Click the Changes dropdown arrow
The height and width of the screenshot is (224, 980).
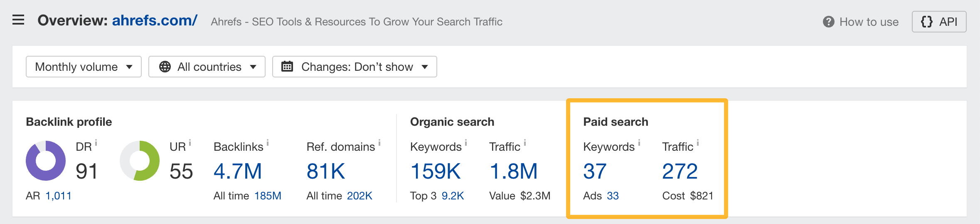coord(425,67)
